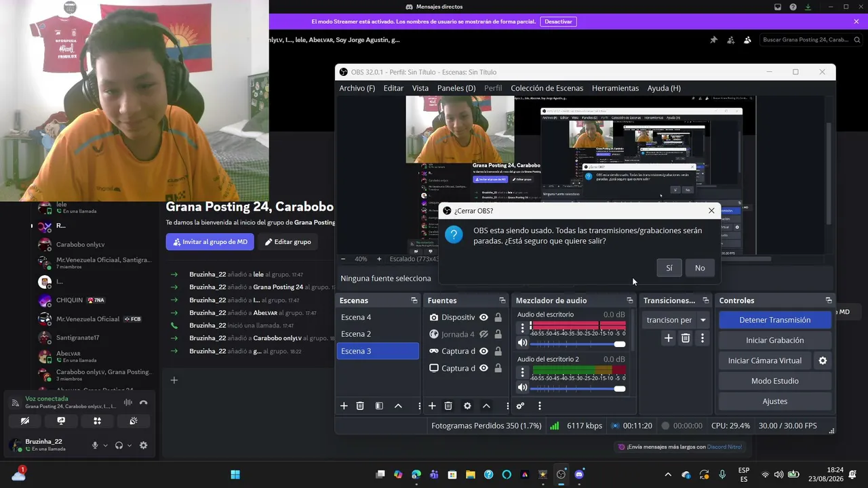
Task: Add a new source in Fuentes panel
Action: [432, 406]
